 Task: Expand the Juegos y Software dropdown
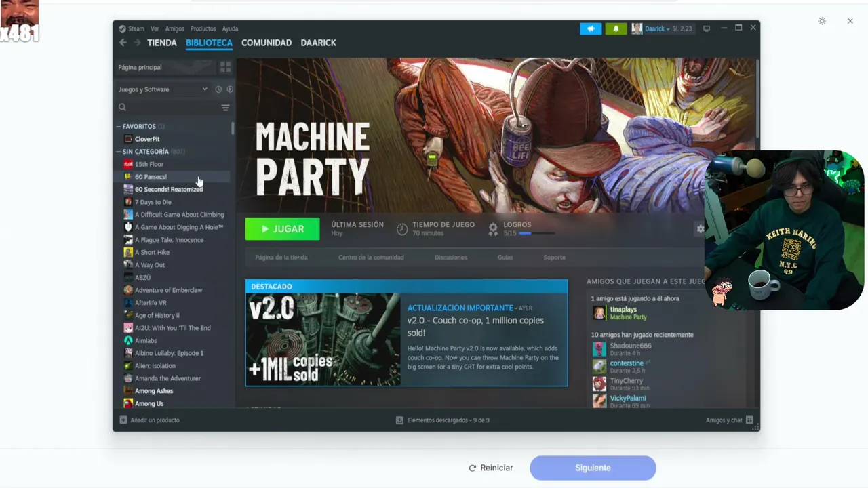[x=163, y=89]
